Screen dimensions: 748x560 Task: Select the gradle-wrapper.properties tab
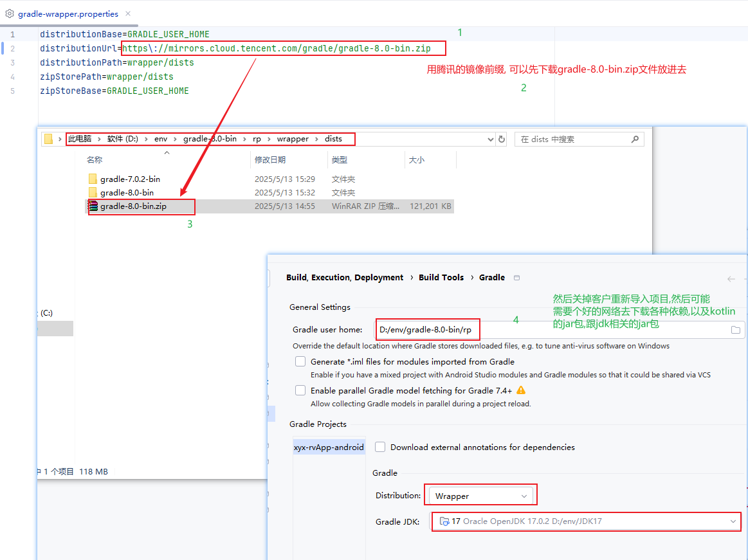pos(68,14)
